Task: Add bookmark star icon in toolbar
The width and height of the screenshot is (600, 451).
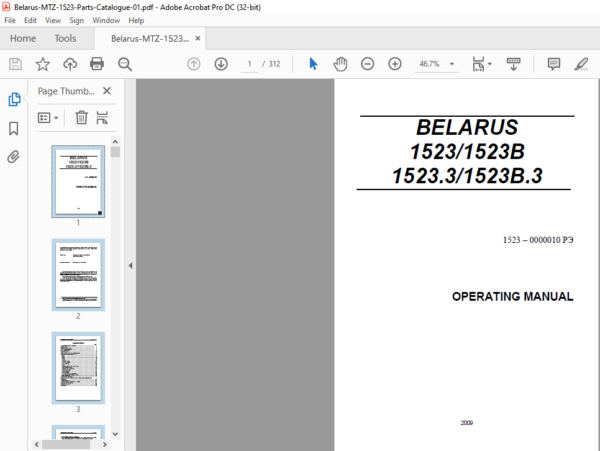Action: click(42, 64)
